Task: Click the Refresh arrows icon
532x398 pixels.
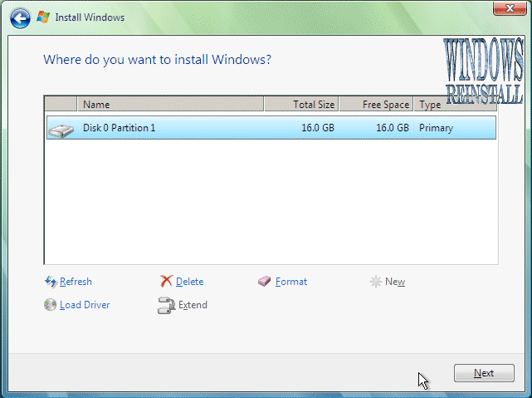Action: click(51, 282)
